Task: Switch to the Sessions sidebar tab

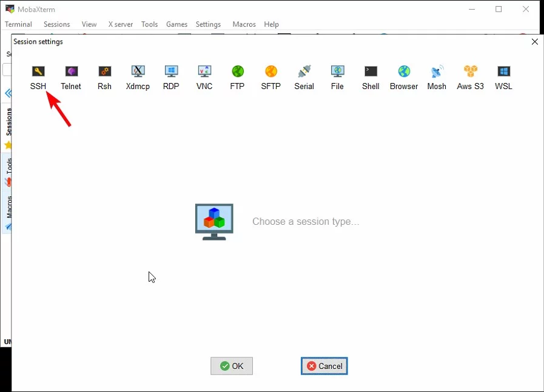Action: point(7,128)
